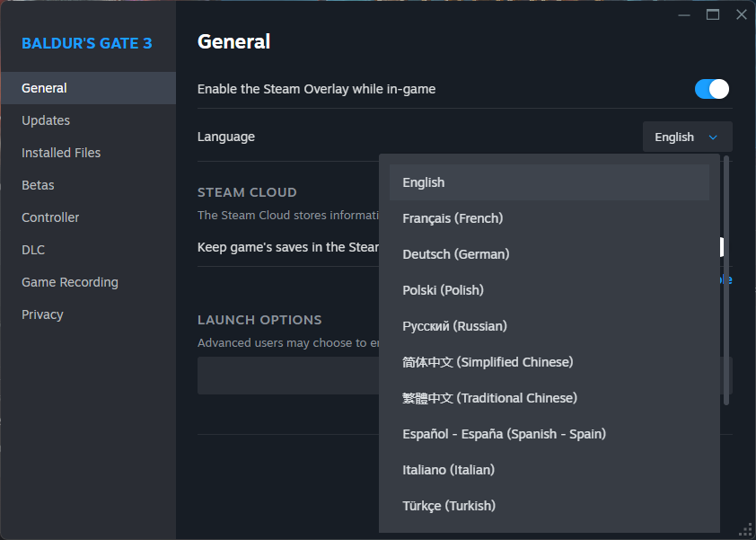Minimize the properties window
This screenshot has height=540, width=756.
click(683, 15)
